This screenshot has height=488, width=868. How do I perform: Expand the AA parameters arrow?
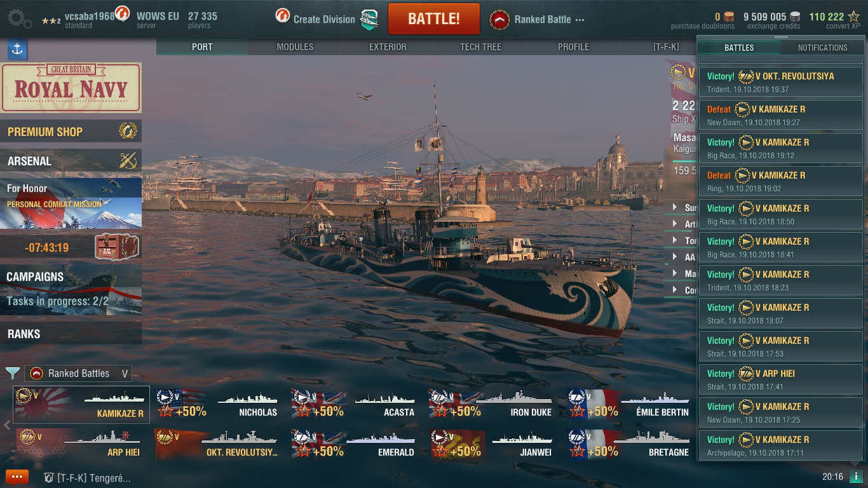pos(675,257)
